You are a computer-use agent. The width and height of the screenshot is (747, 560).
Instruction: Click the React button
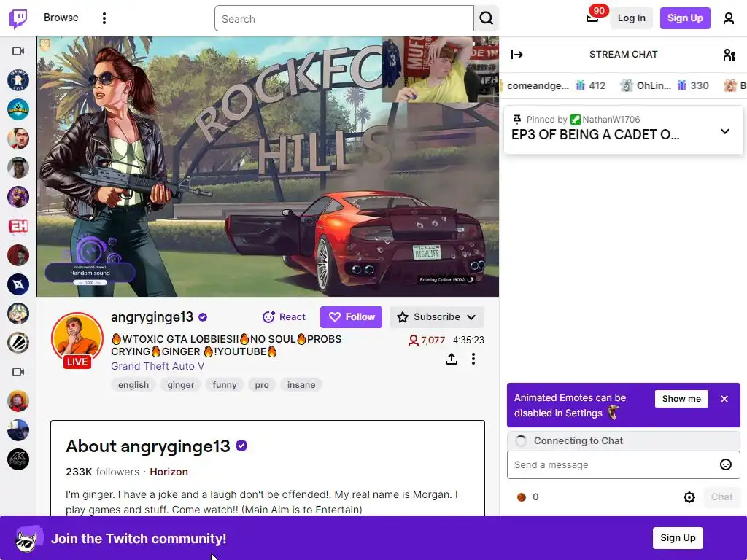tap(284, 317)
